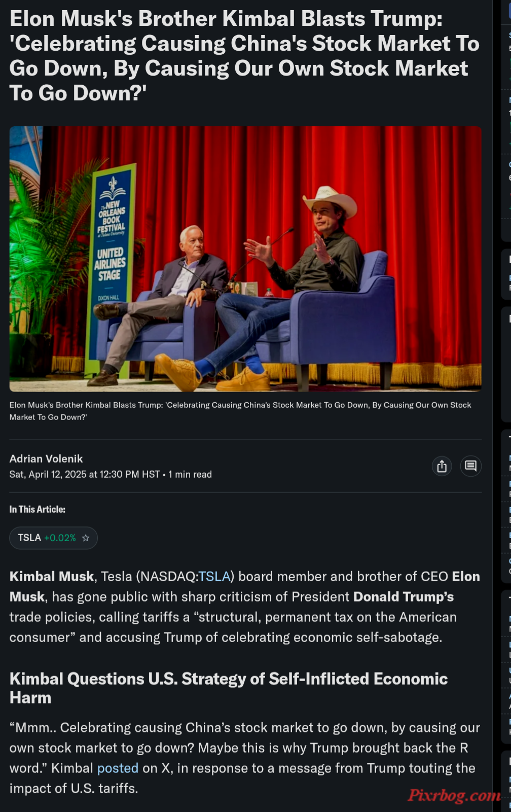
Task: Click author name Adrian Volenik
Action: [46, 459]
